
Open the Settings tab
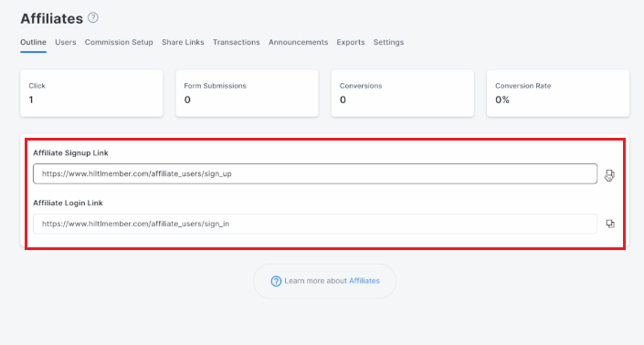(x=388, y=42)
